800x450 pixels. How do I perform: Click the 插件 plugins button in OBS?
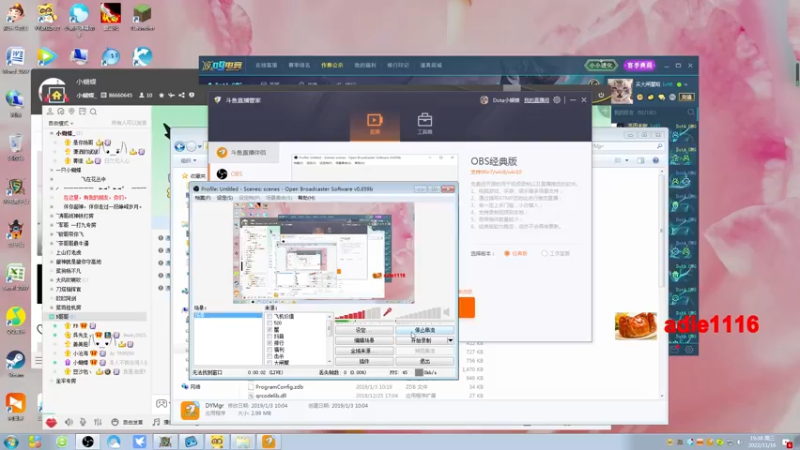coord(364,361)
